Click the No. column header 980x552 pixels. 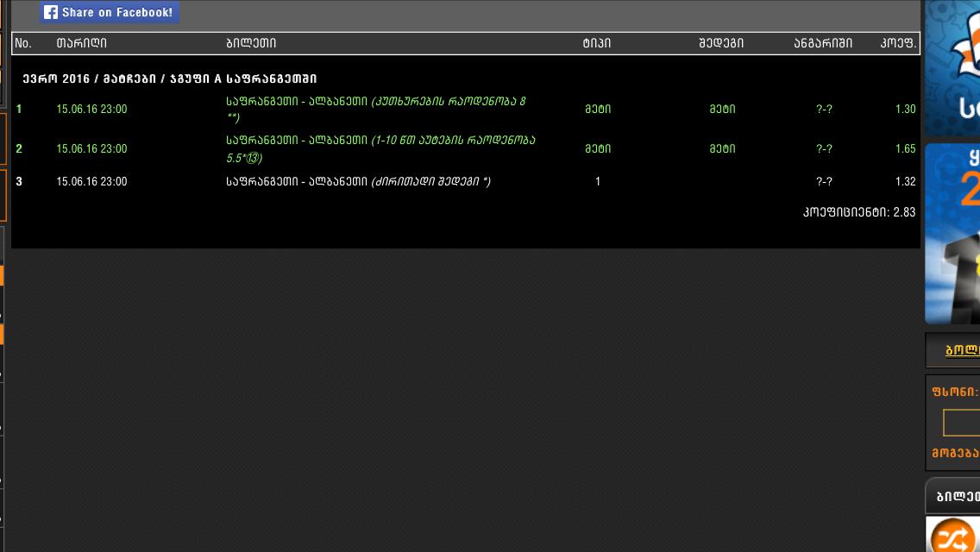pyautogui.click(x=23, y=43)
